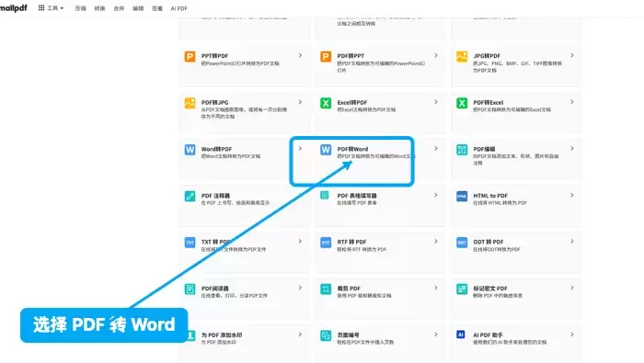The height and width of the screenshot is (363, 644).
Task: Click the chevron on PDF转PPT card
Action: [436, 55]
